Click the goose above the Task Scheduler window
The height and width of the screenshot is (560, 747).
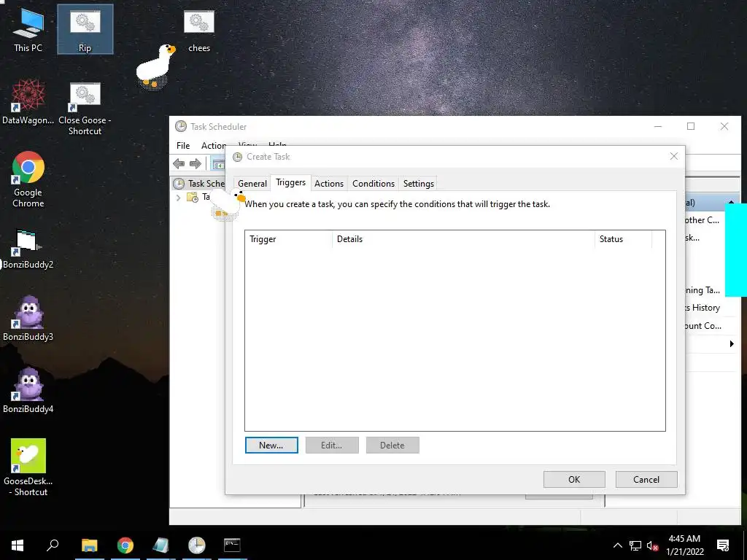155,66
